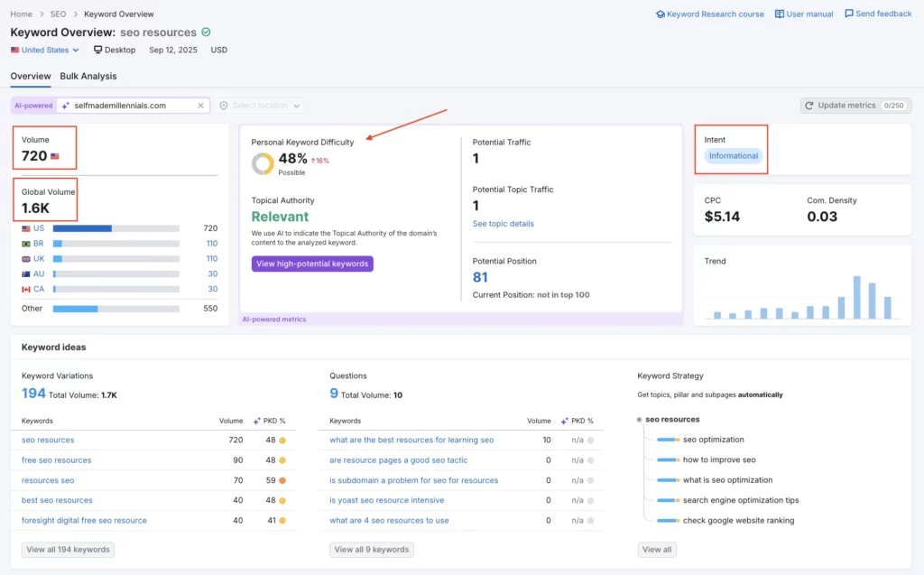Image resolution: width=924 pixels, height=575 pixels.
Task: Open the User manual book icon
Action: coord(781,14)
